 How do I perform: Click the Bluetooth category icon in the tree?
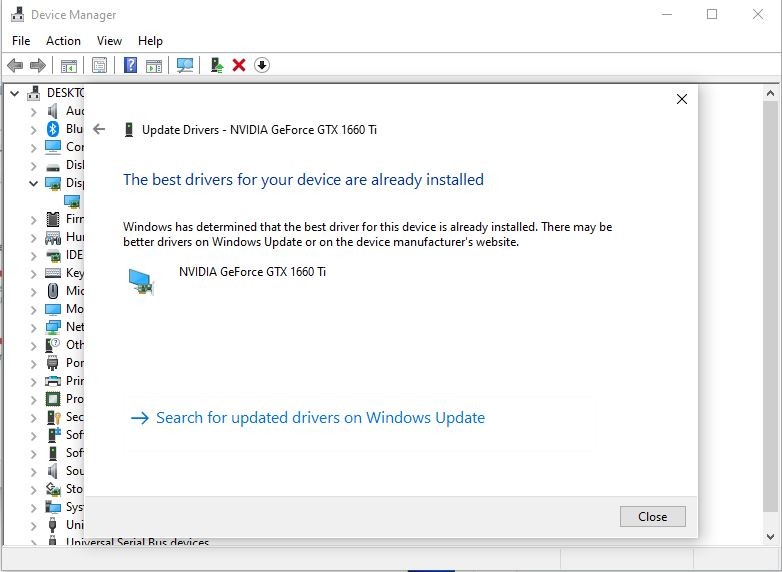[x=53, y=129]
